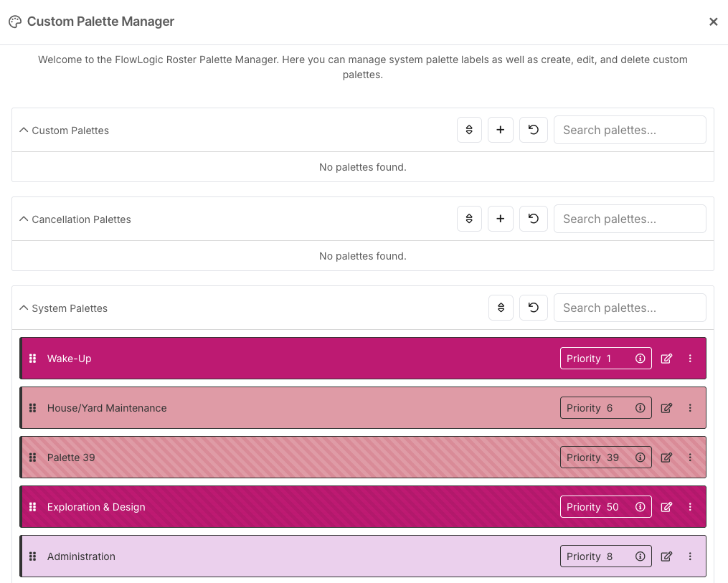Open more options for Administration
The width and height of the screenshot is (728, 583).
coord(690,556)
